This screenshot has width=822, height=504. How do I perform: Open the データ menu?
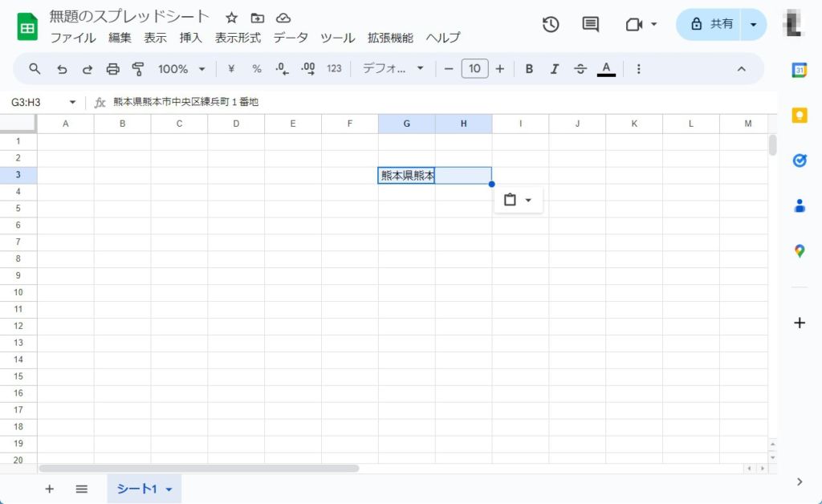(291, 38)
